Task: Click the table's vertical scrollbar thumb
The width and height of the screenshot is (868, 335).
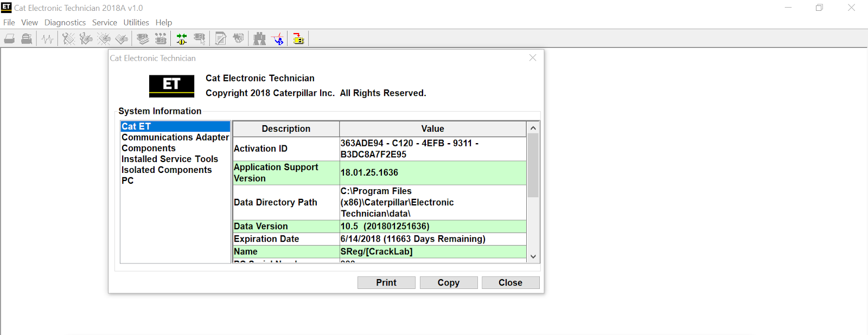Action: pyautogui.click(x=533, y=165)
